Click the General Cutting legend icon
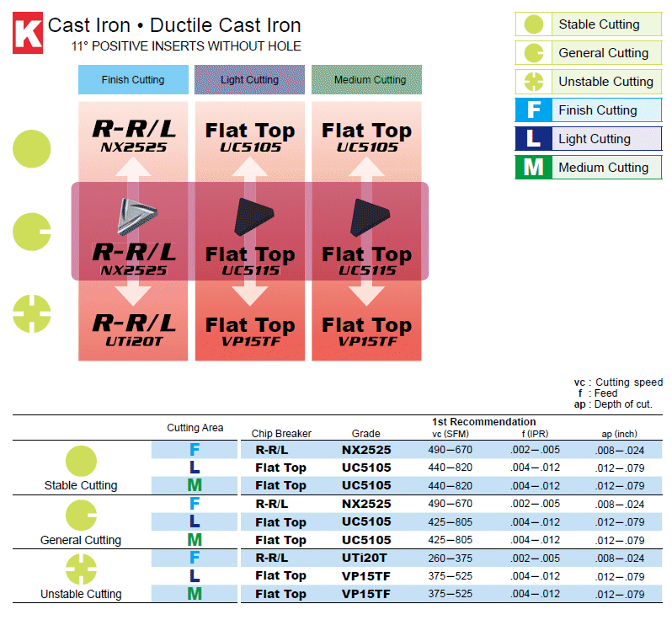 533,53
